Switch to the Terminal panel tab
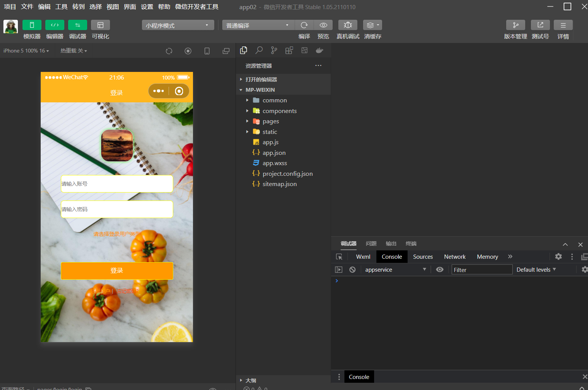The width and height of the screenshot is (588, 390). coord(411,244)
